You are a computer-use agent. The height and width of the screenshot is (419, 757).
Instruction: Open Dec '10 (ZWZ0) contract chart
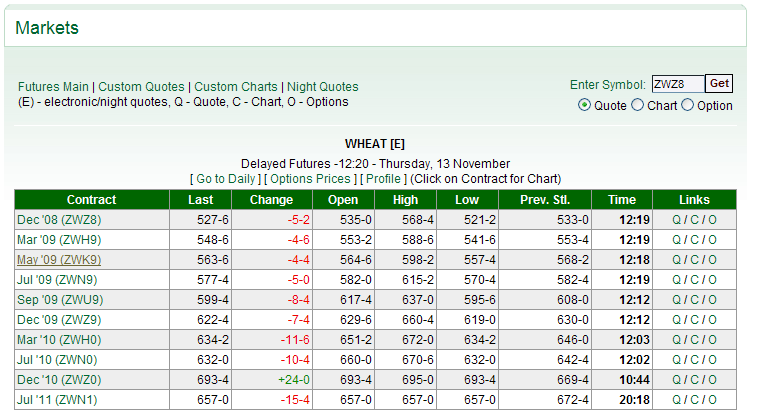point(59,380)
